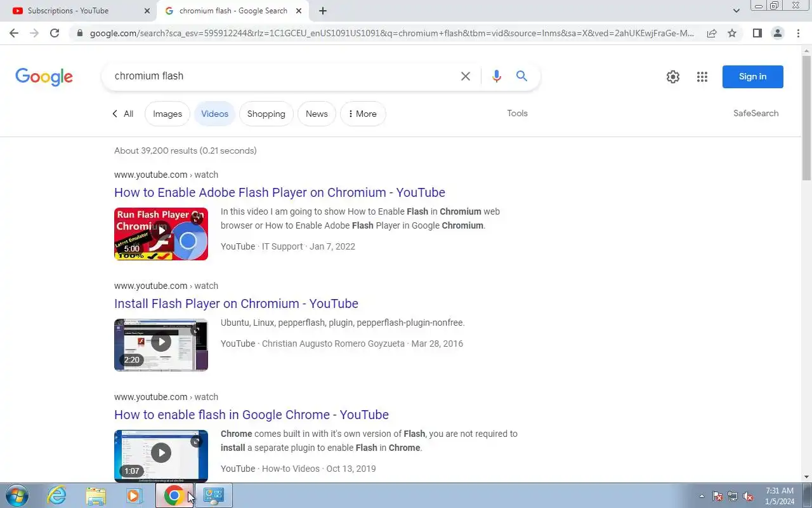The height and width of the screenshot is (508, 812).
Task: Click the Sign in button
Action: click(752, 77)
